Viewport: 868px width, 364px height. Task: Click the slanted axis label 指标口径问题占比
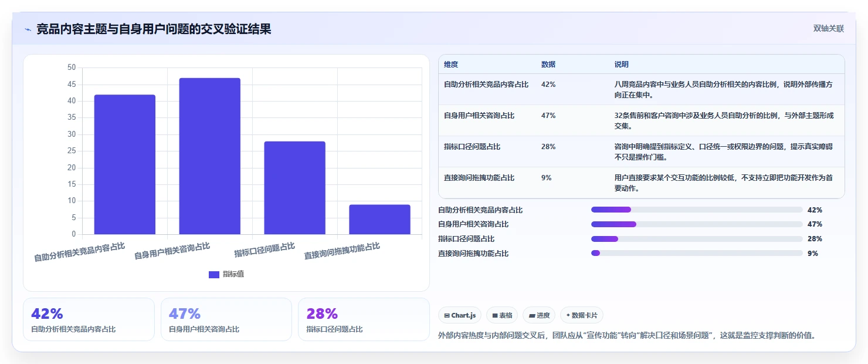point(265,250)
